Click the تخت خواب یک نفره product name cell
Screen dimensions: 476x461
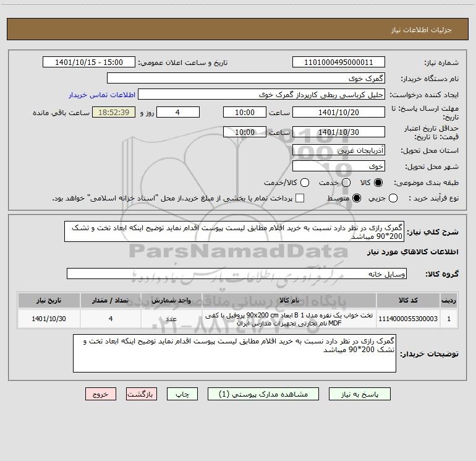(289, 319)
